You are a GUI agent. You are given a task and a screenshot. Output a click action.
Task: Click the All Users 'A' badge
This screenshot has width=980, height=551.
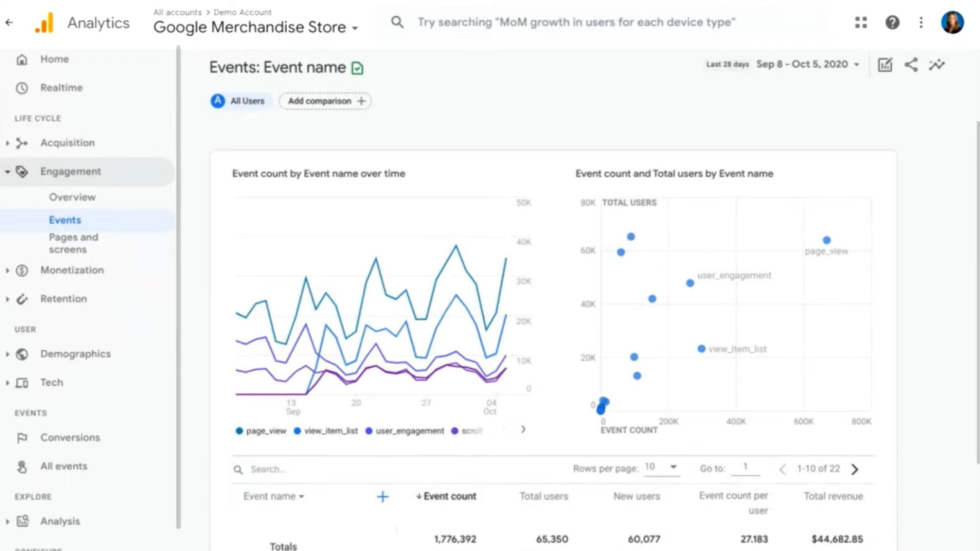[218, 101]
